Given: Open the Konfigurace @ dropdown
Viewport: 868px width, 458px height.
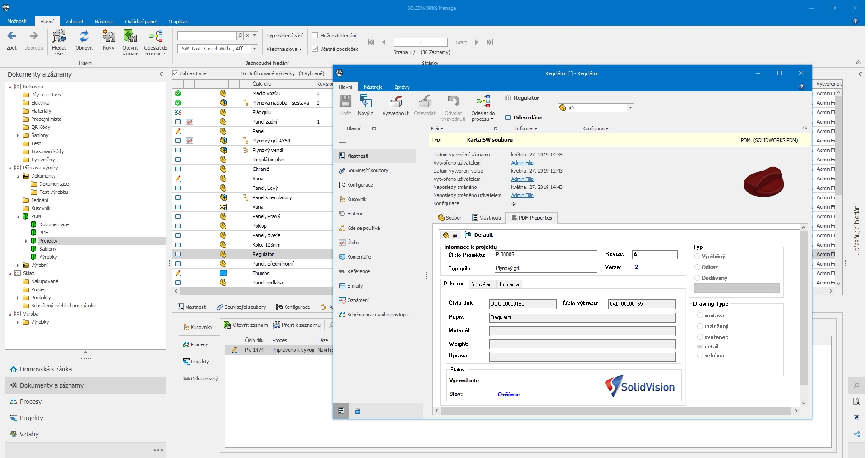Looking at the screenshot, I should point(631,108).
